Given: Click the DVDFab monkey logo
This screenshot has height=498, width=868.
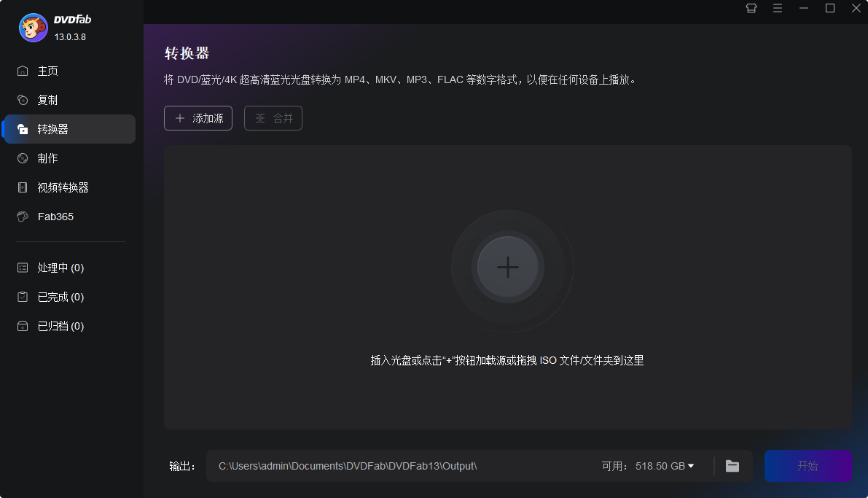Looking at the screenshot, I should tap(34, 28).
